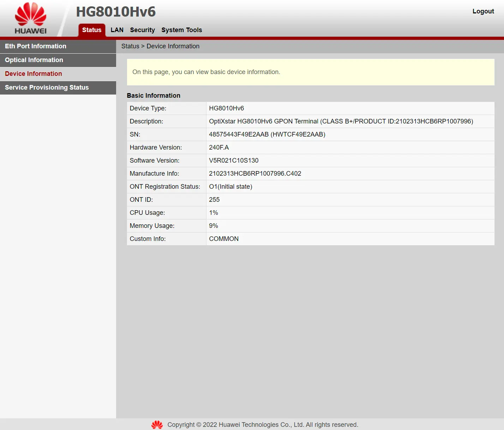Click the Manufacture Info label
Viewport: 504px width, 430px height.
coord(154,174)
